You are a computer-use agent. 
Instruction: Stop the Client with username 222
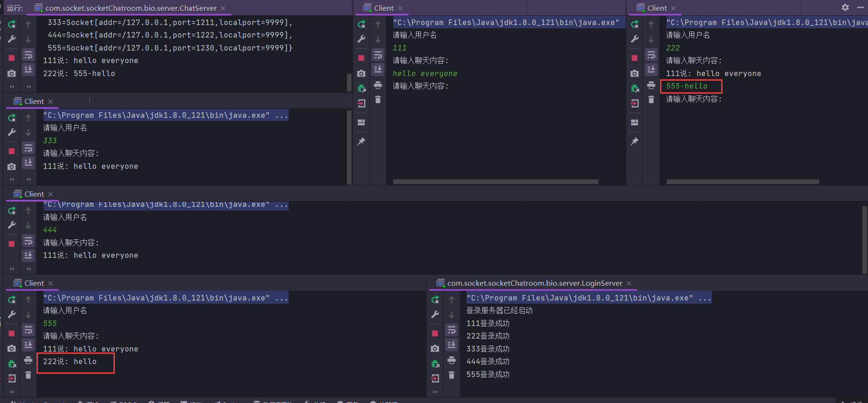click(x=635, y=58)
